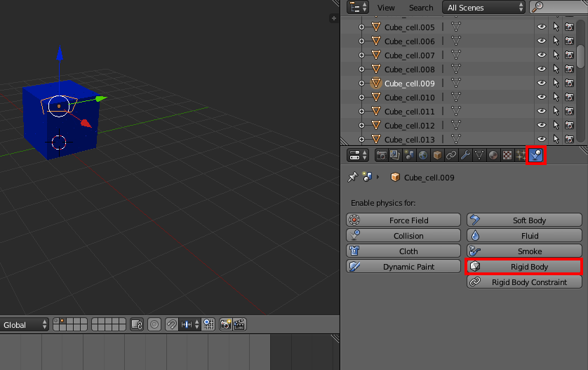Toggle snap align rotation to grid icon
The width and height of the screenshot is (588, 370).
click(208, 324)
